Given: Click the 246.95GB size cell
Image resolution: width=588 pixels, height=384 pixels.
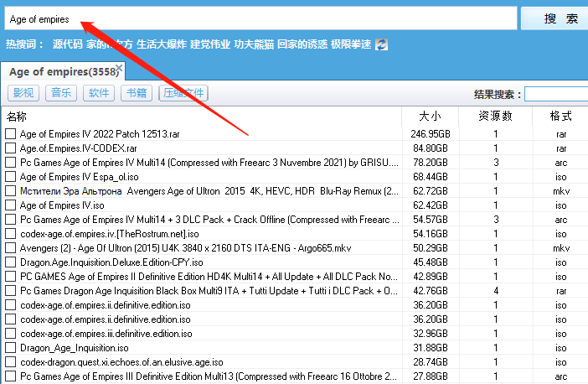Looking at the screenshot, I should [x=431, y=134].
